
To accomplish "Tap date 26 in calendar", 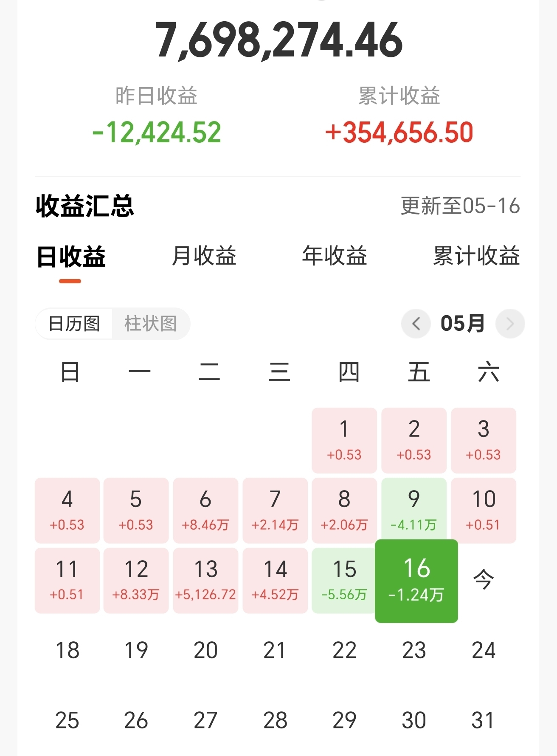I will 136,720.
